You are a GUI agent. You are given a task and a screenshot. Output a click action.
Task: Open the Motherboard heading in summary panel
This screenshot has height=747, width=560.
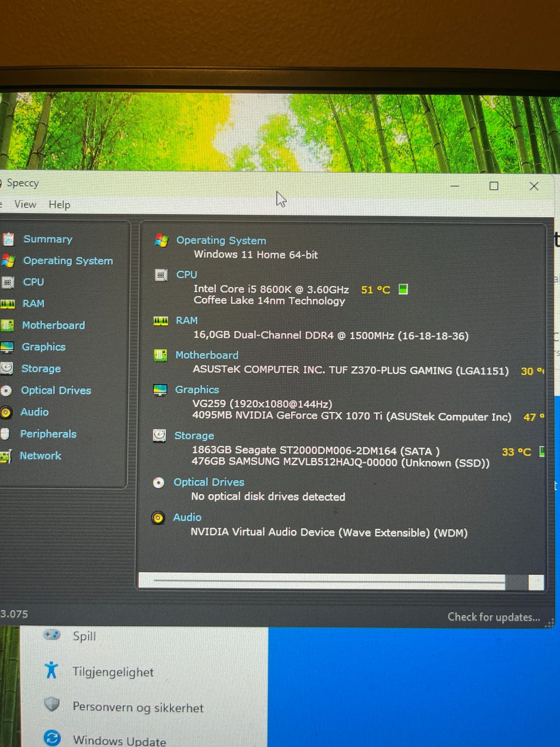pos(206,355)
